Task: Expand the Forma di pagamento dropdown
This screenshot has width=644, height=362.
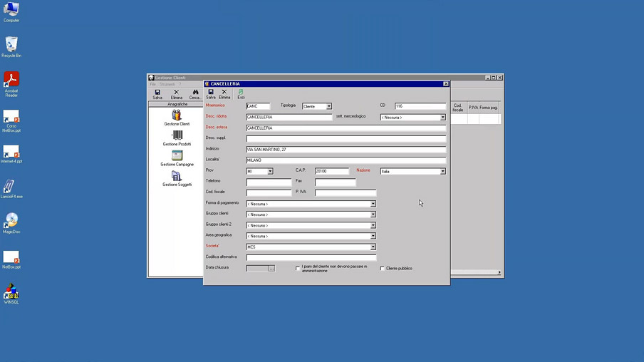Action: pyautogui.click(x=373, y=204)
